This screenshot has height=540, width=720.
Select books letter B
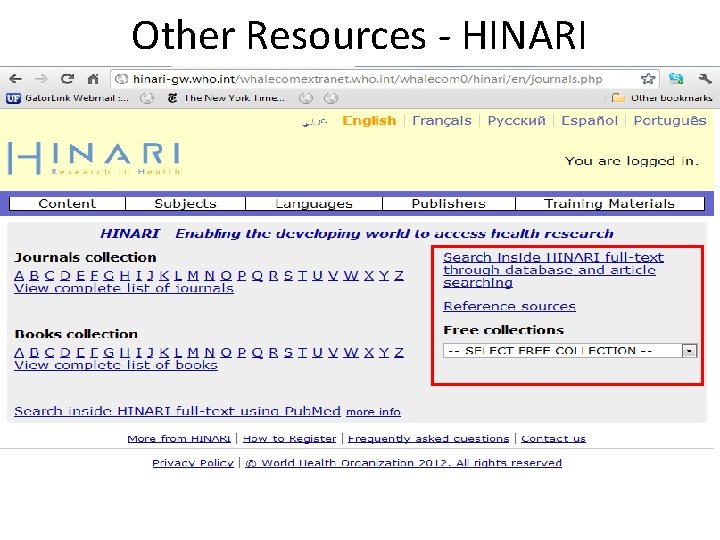[34, 352]
